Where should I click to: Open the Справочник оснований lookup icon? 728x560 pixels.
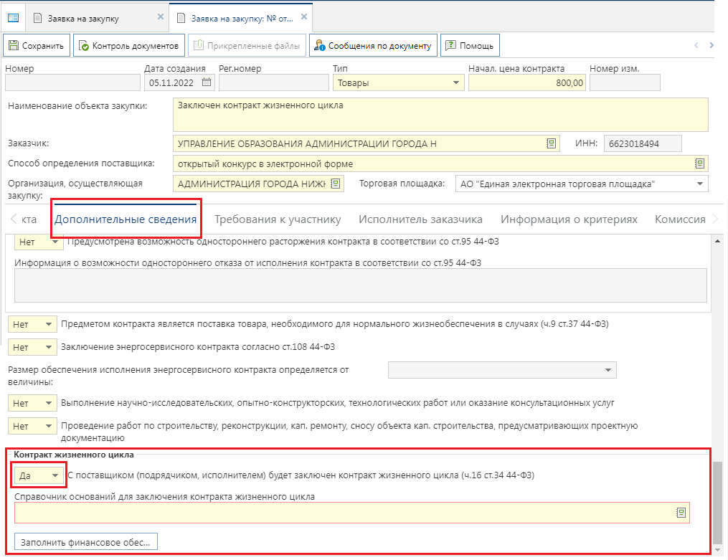point(681,513)
